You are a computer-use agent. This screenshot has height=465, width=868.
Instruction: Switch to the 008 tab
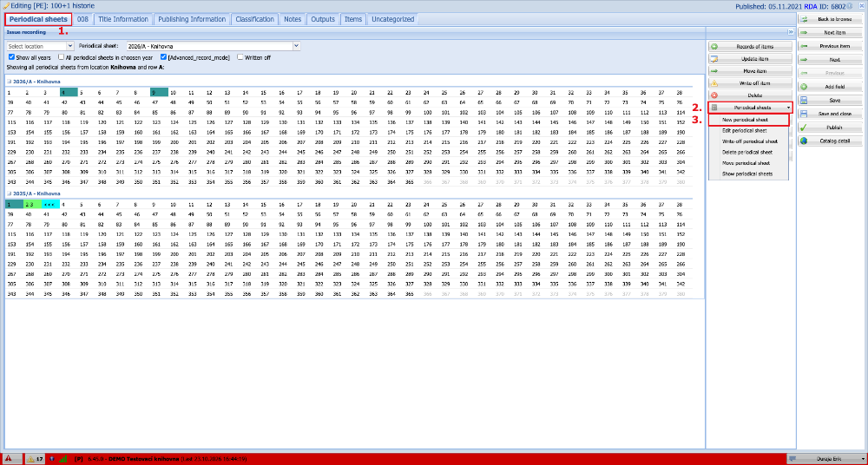pyautogui.click(x=83, y=19)
